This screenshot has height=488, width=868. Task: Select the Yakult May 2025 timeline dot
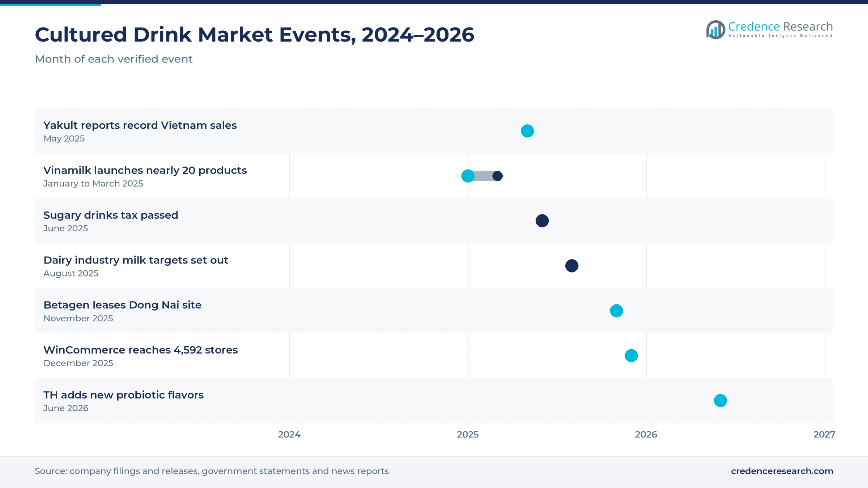coord(527,131)
